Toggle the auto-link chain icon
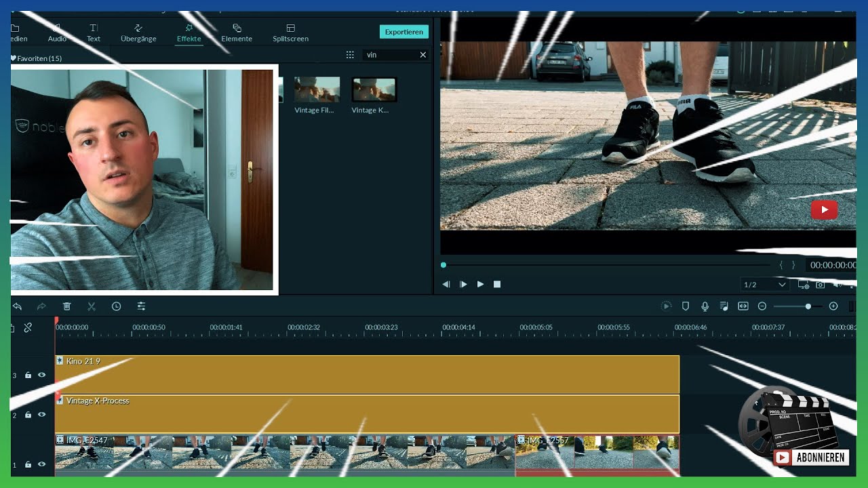Viewport: 868px width, 488px height. pyautogui.click(x=28, y=327)
